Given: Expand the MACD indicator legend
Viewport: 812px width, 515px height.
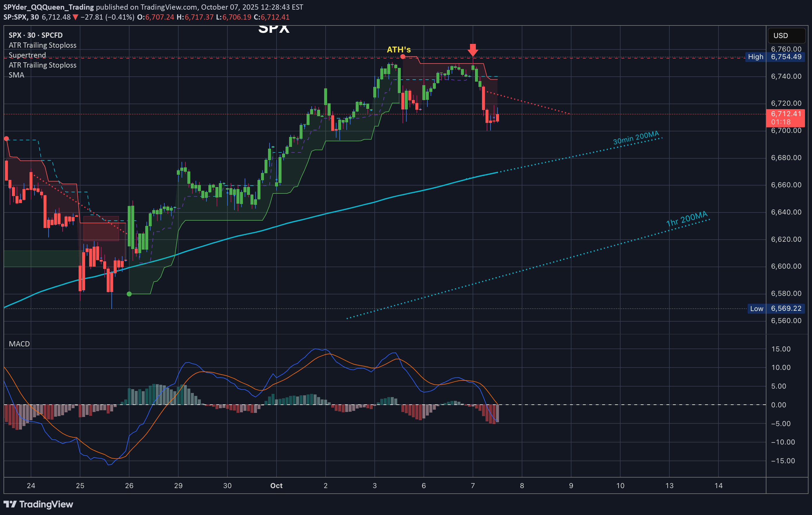Looking at the screenshot, I should pyautogui.click(x=19, y=344).
